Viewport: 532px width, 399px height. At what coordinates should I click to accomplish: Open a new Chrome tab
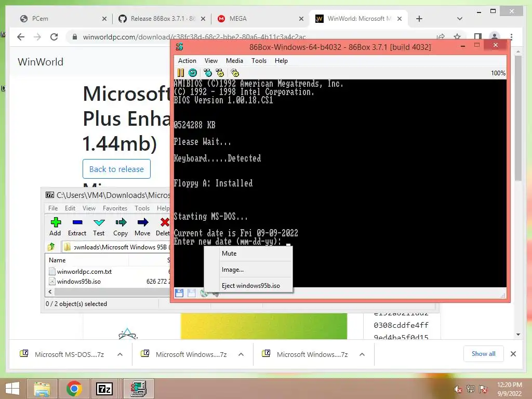(x=419, y=19)
